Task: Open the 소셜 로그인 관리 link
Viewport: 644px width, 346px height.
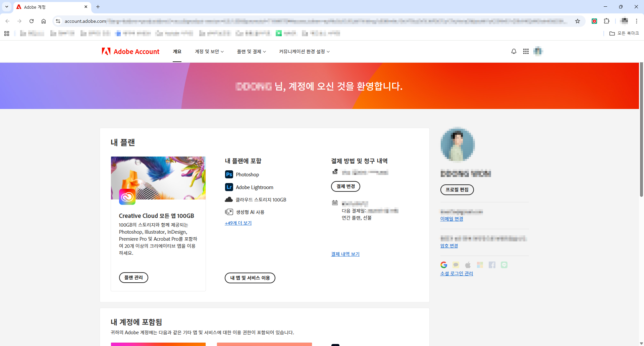Action: [x=457, y=274]
